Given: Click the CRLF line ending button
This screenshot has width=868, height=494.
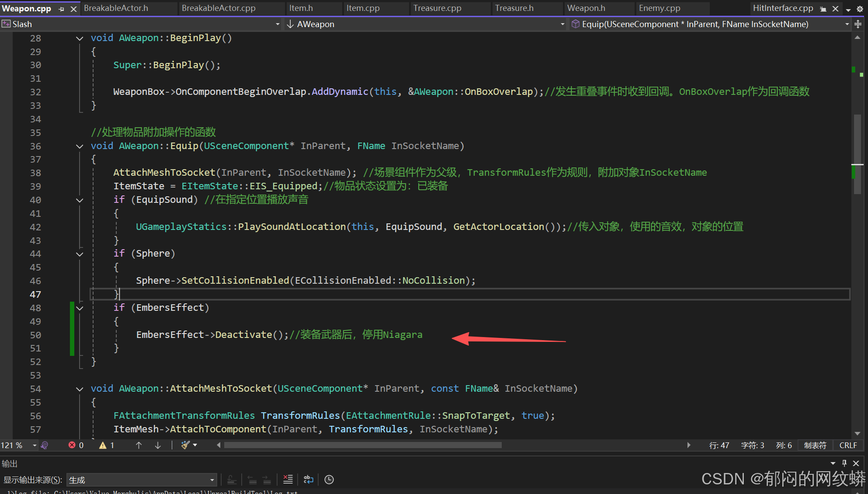Looking at the screenshot, I should [x=848, y=445].
